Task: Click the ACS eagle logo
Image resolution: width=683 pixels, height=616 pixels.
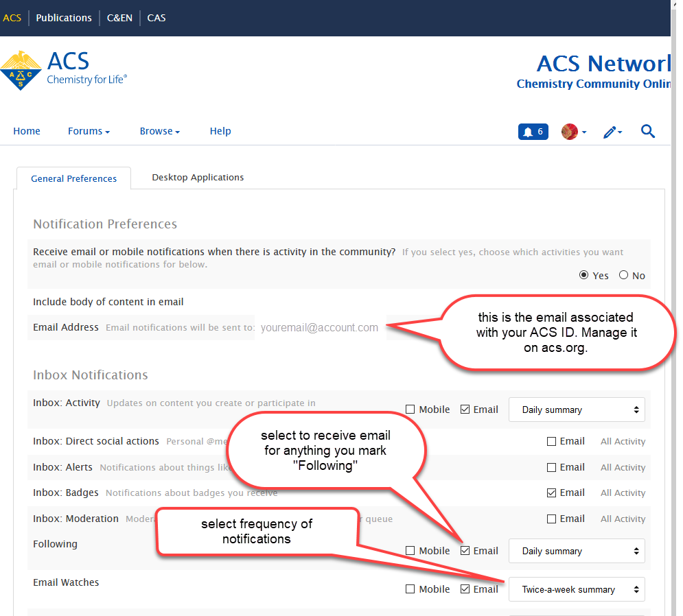Action: pyautogui.click(x=21, y=71)
